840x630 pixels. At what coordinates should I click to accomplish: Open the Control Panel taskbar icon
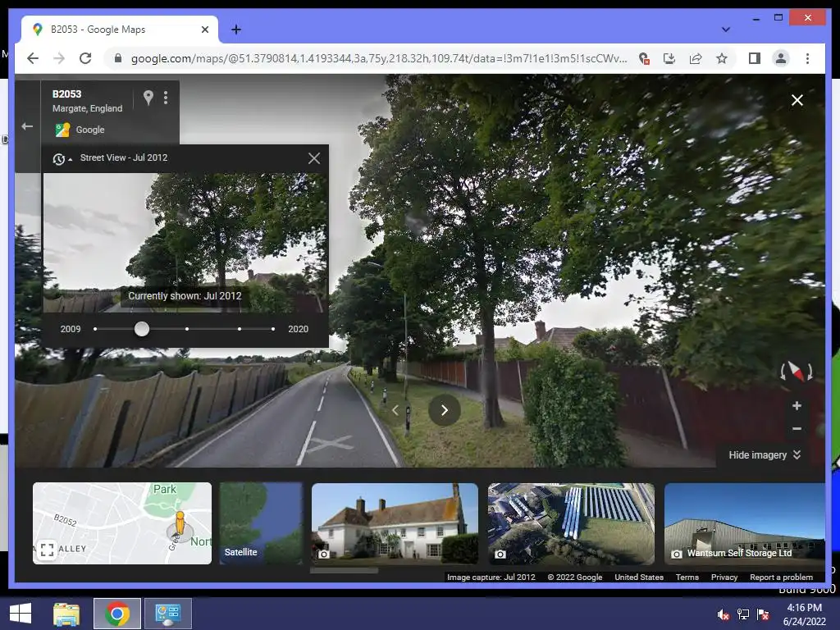[167, 614]
